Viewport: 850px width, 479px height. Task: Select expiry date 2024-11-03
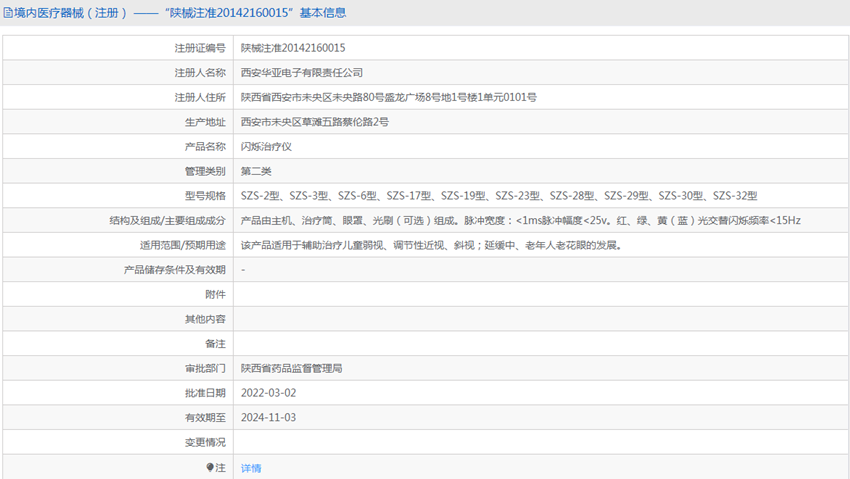pos(268,418)
